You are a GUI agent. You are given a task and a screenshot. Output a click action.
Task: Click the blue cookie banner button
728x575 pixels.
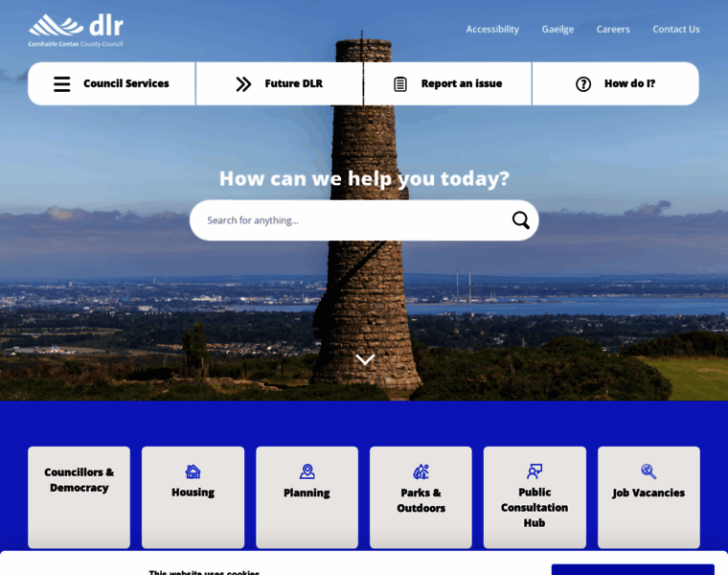pyautogui.click(x=633, y=569)
